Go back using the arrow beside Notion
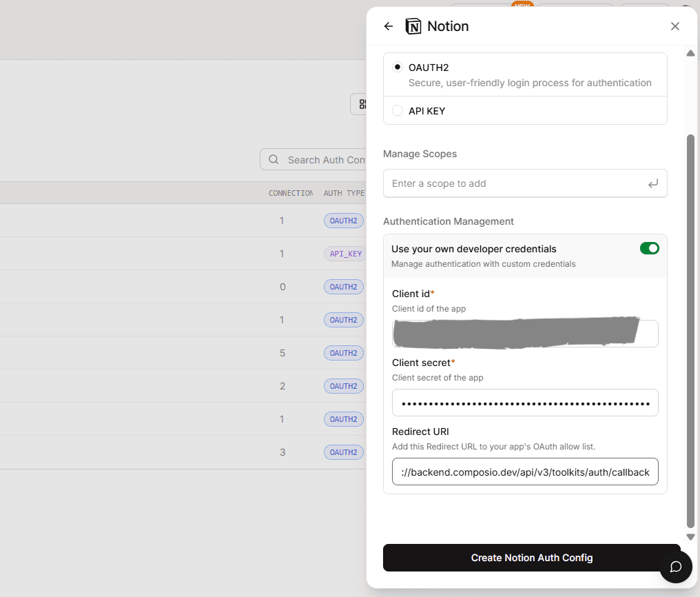The height and width of the screenshot is (597, 700). pos(389,26)
